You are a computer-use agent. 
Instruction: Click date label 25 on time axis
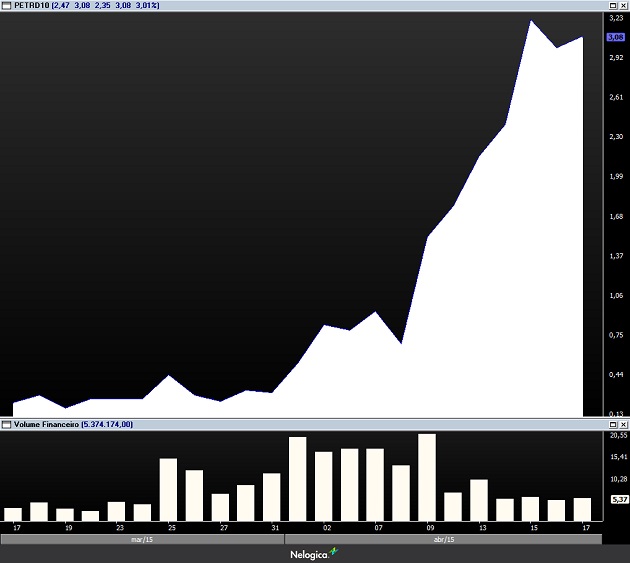click(x=171, y=527)
